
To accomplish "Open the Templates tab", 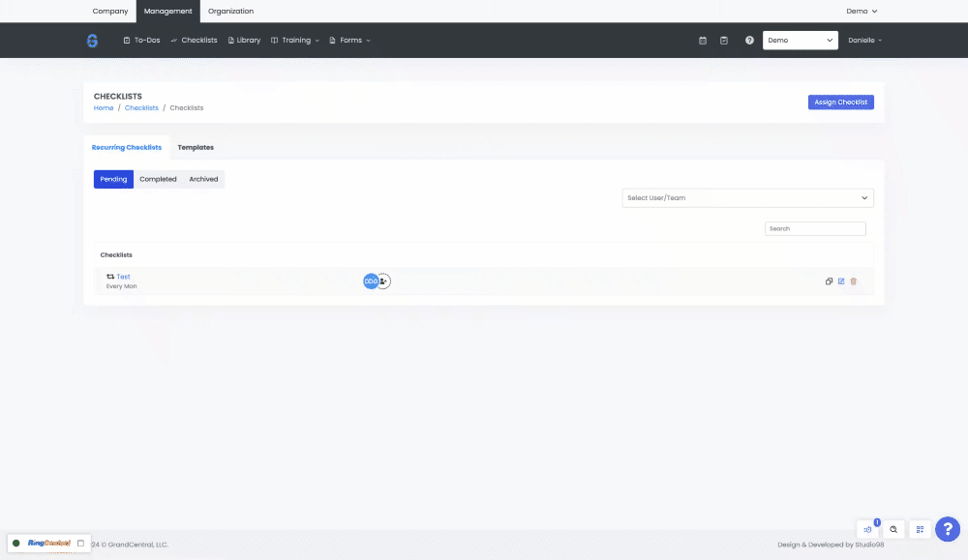I will tap(196, 148).
